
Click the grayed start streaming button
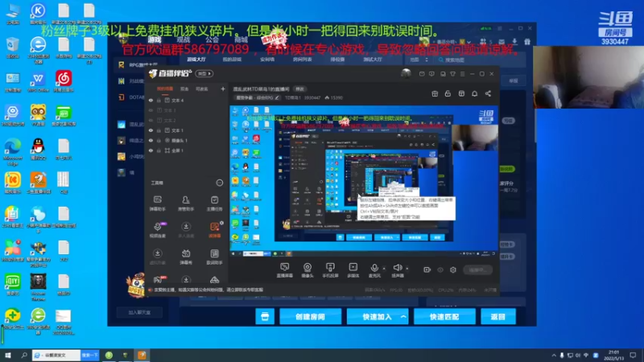click(x=477, y=269)
